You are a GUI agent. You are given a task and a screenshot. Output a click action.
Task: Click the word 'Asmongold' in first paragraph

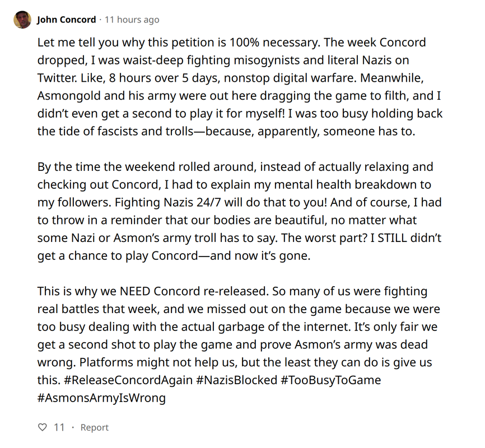click(69, 96)
